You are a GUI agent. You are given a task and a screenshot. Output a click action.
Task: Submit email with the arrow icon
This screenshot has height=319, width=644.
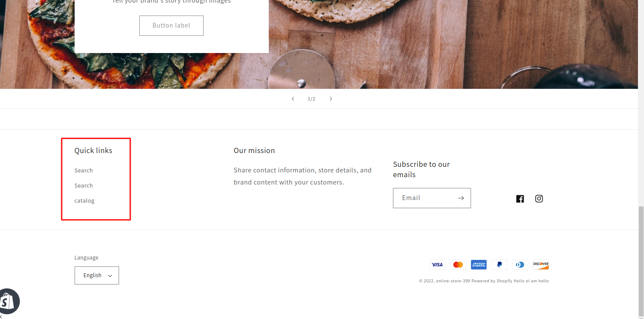pos(461,198)
